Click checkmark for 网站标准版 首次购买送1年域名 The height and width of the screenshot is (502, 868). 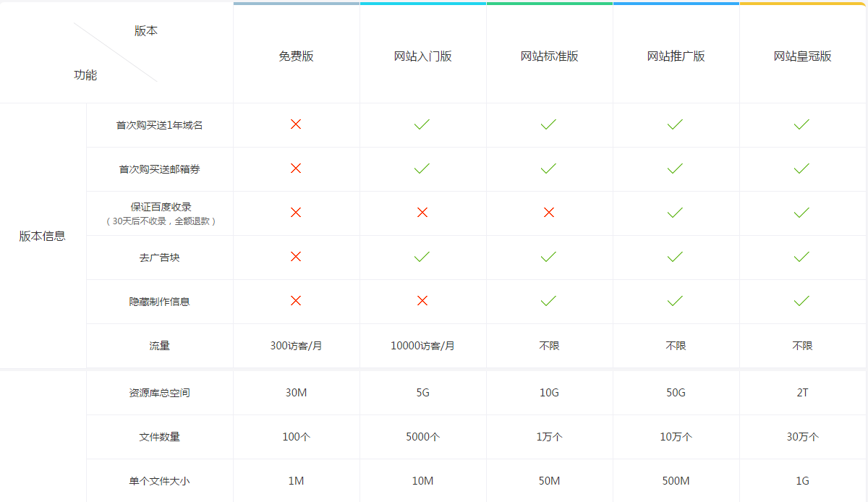(x=549, y=124)
